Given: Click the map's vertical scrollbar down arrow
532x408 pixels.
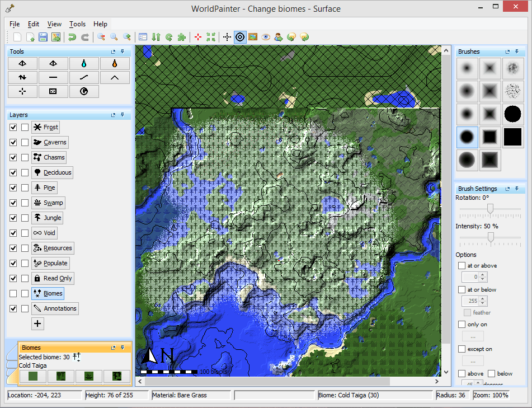Looking at the screenshot, I should pos(446,372).
